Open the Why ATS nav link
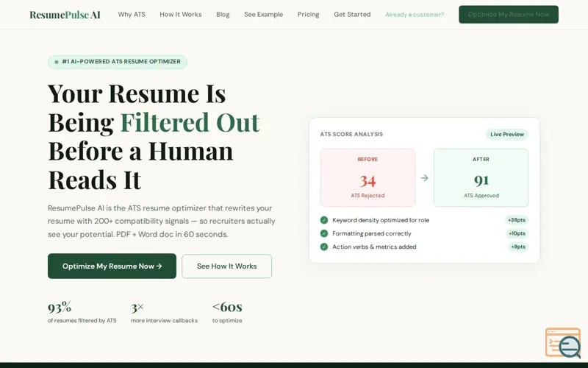The width and height of the screenshot is (588, 368). 132,14
